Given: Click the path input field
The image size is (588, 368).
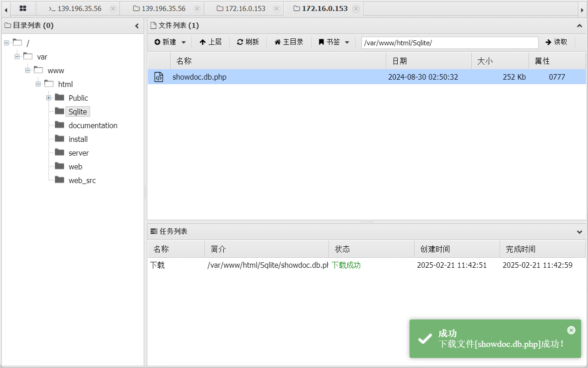Looking at the screenshot, I should [x=449, y=43].
